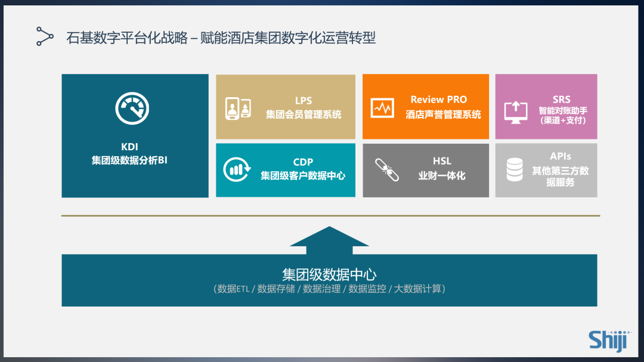
Task: Select the Review PRO heading
Action: coord(439,100)
